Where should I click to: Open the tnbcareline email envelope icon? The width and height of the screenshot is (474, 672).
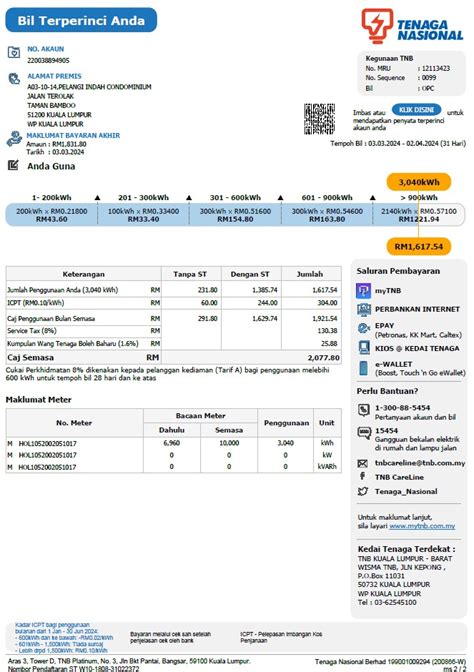point(363,463)
